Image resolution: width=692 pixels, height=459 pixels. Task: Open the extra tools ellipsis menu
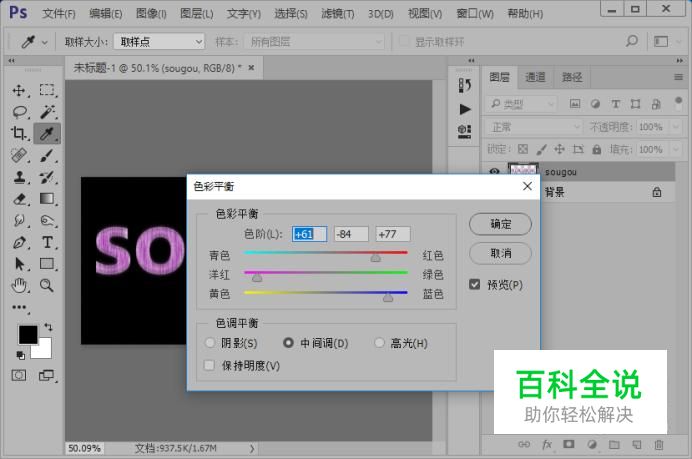tap(19, 307)
